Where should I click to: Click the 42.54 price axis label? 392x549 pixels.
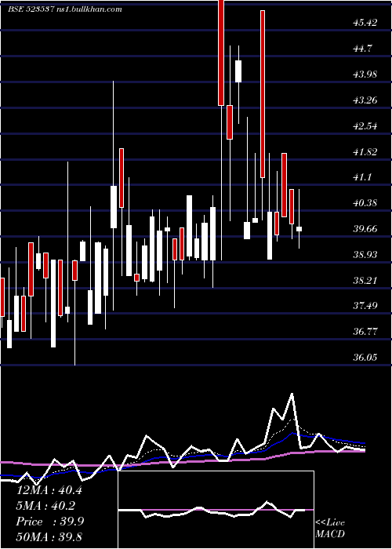[x=365, y=125]
